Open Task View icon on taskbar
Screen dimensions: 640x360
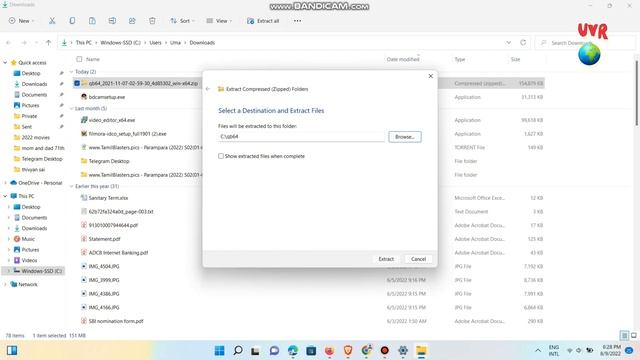[x=256, y=351]
